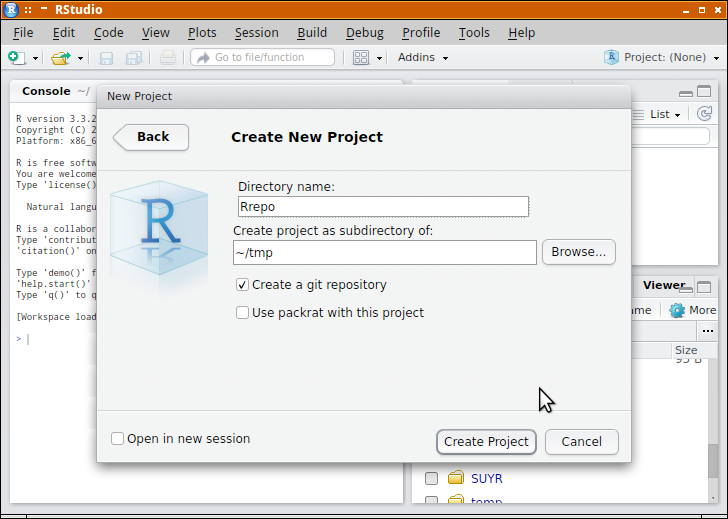The image size is (728, 519).
Task: Click Cancel in New Project dialog
Action: click(581, 441)
